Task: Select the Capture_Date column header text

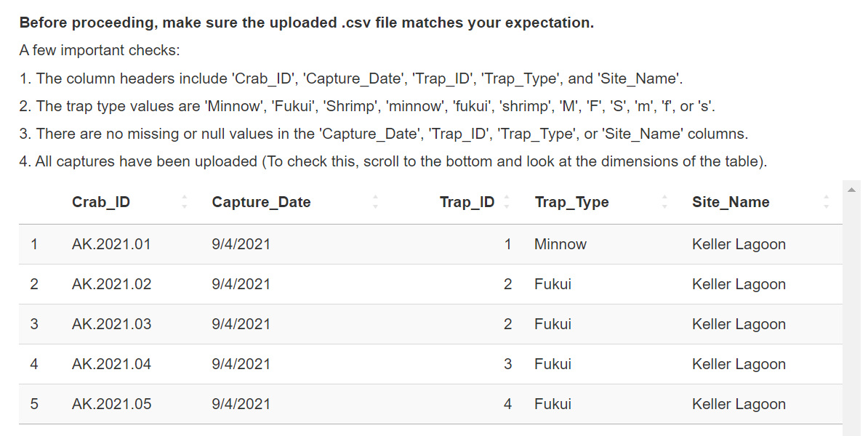Action: [261, 202]
